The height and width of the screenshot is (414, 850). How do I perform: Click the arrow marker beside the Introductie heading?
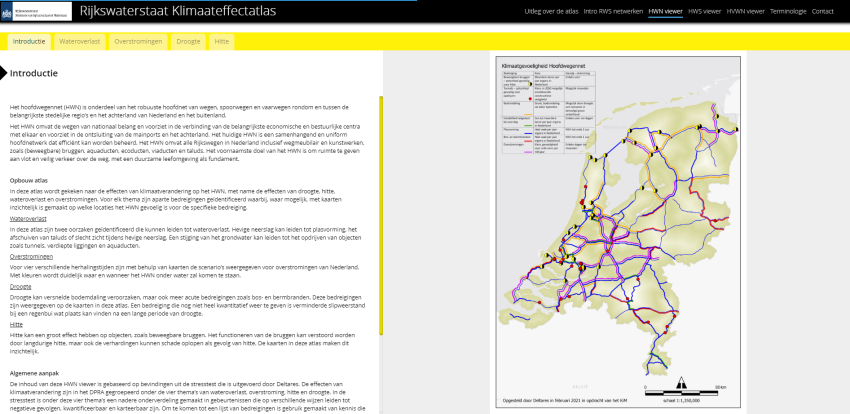click(x=4, y=73)
